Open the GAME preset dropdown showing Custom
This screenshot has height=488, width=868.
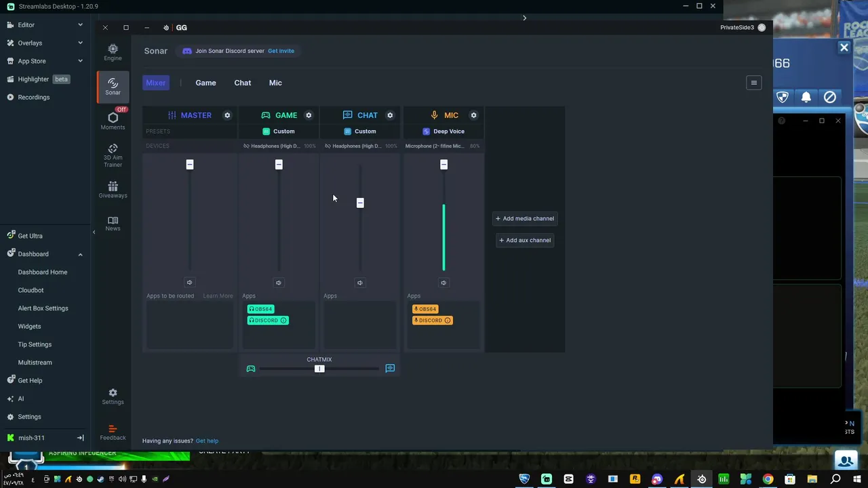pos(279,131)
